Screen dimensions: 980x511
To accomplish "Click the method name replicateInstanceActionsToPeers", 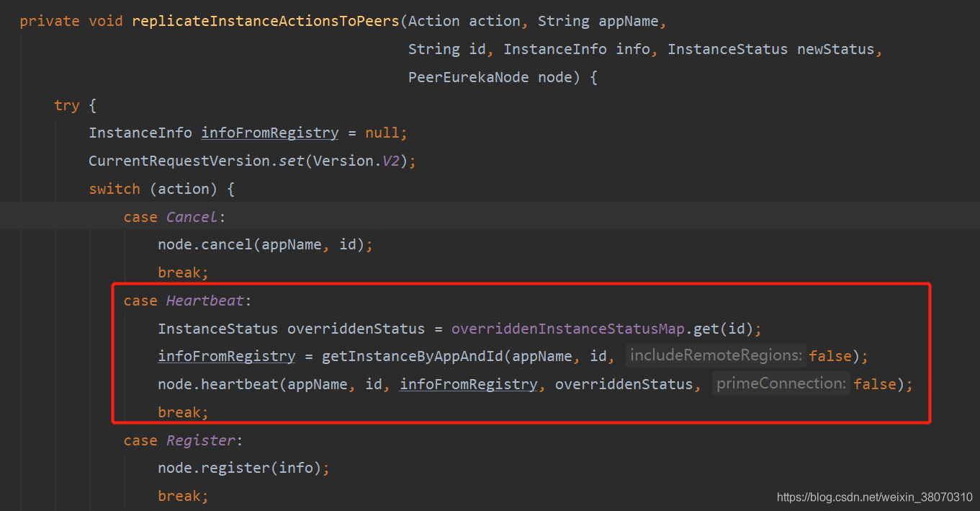I will (266, 21).
